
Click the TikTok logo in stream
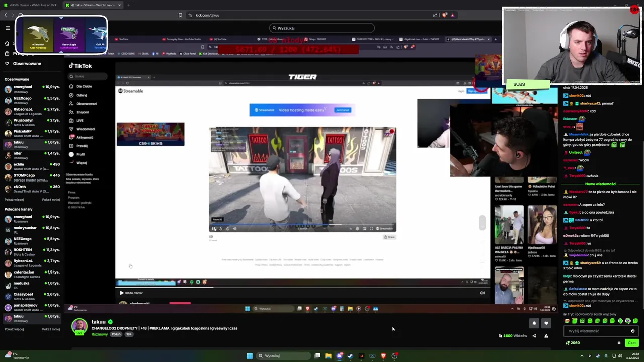80,66
